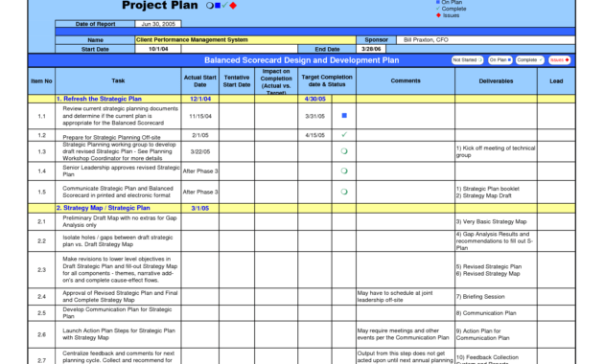Click the Tentative Start Date column header
604x364 pixels.
237,80
